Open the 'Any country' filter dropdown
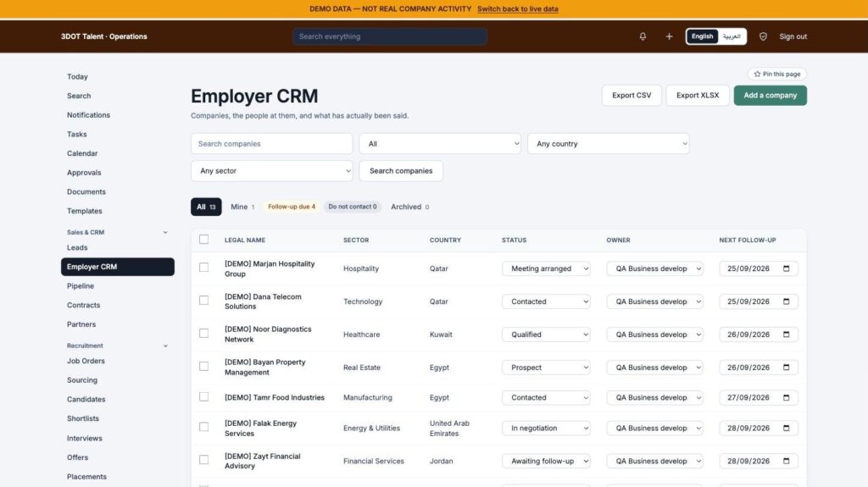The height and width of the screenshot is (487, 868). pyautogui.click(x=609, y=144)
